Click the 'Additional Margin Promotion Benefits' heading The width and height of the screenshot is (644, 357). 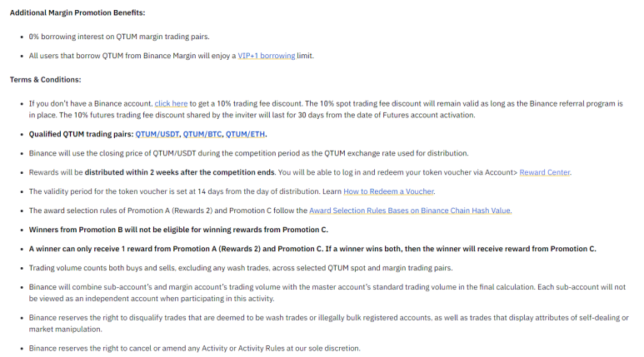77,12
